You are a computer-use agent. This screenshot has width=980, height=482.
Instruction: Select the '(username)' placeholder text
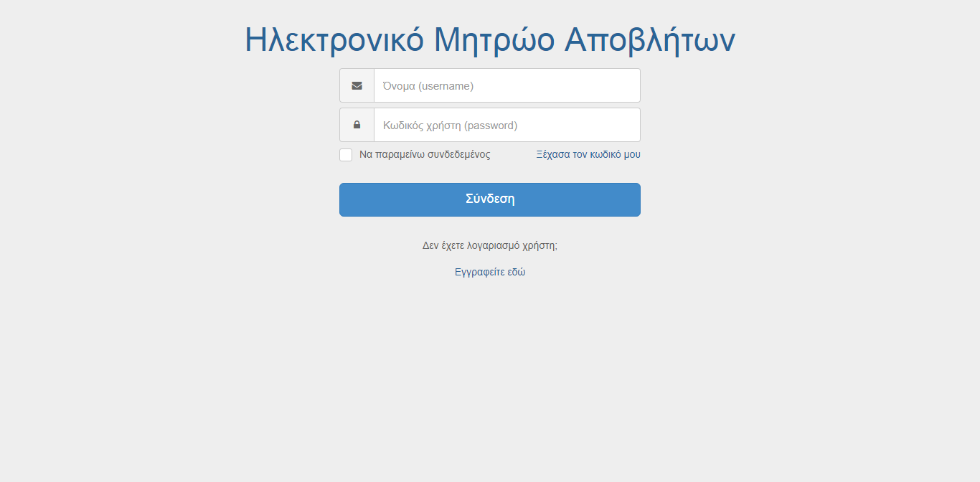(x=446, y=86)
